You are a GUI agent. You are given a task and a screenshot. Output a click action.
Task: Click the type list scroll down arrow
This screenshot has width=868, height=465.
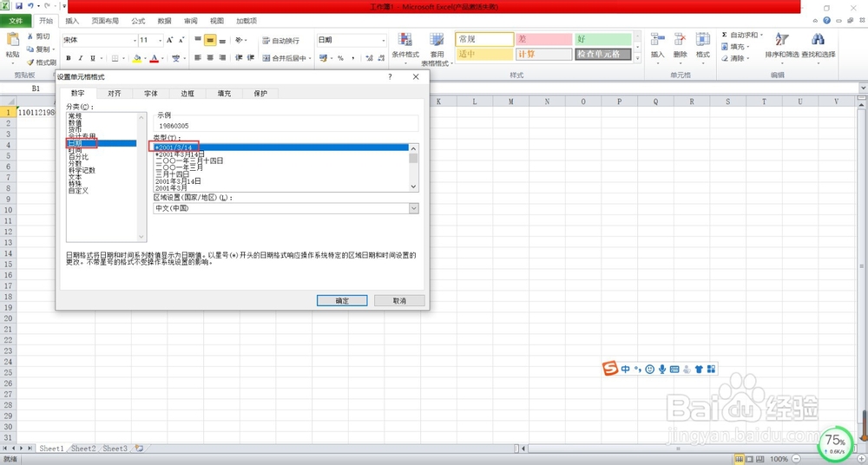tap(413, 187)
